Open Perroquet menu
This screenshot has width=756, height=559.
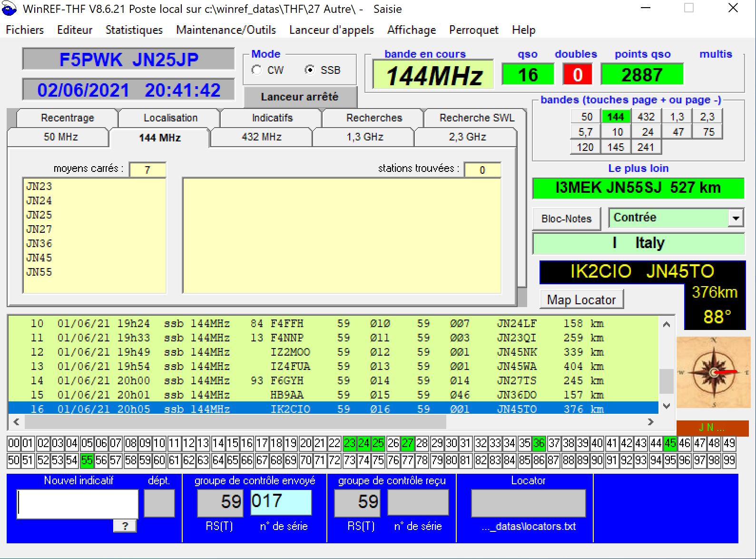(474, 30)
